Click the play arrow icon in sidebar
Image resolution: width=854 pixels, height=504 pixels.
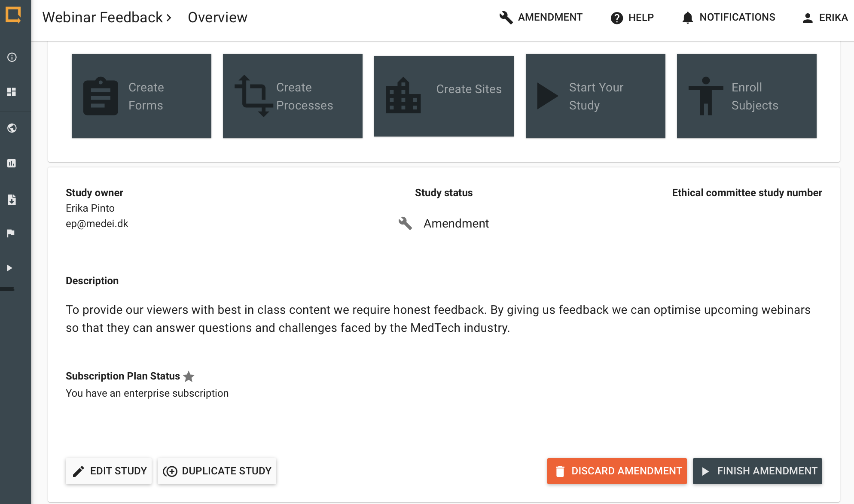tap(10, 268)
